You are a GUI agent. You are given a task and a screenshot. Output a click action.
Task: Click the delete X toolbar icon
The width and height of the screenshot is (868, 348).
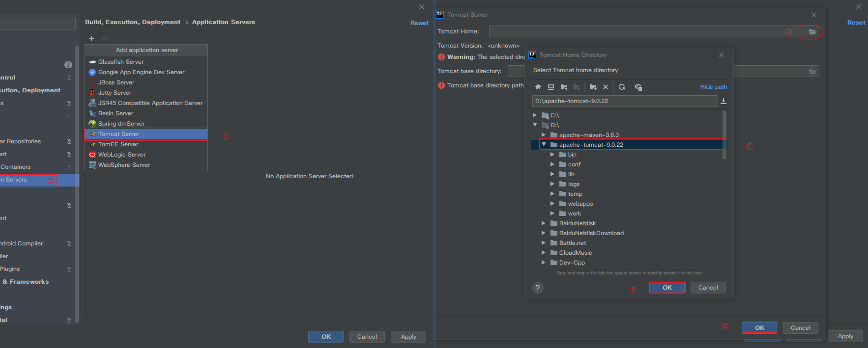606,87
